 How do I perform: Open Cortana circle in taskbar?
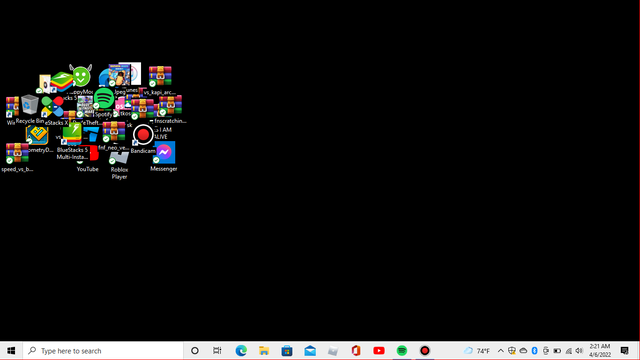195,351
